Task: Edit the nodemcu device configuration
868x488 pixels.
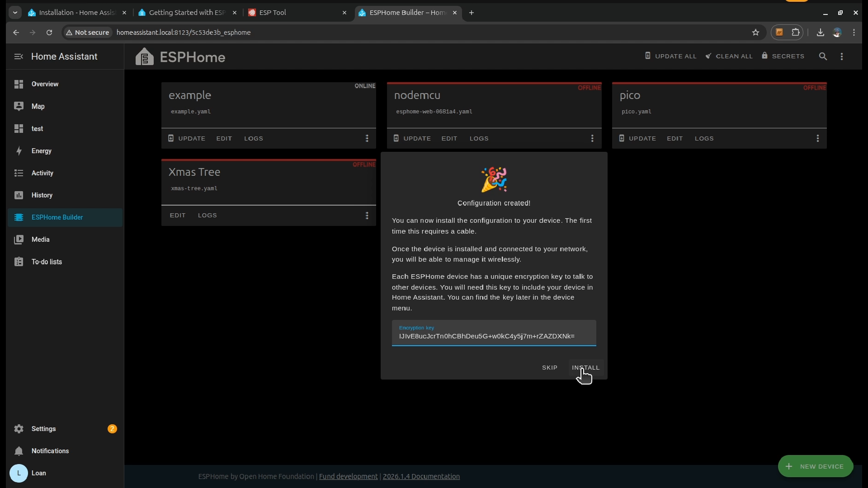Action: pyautogui.click(x=449, y=138)
